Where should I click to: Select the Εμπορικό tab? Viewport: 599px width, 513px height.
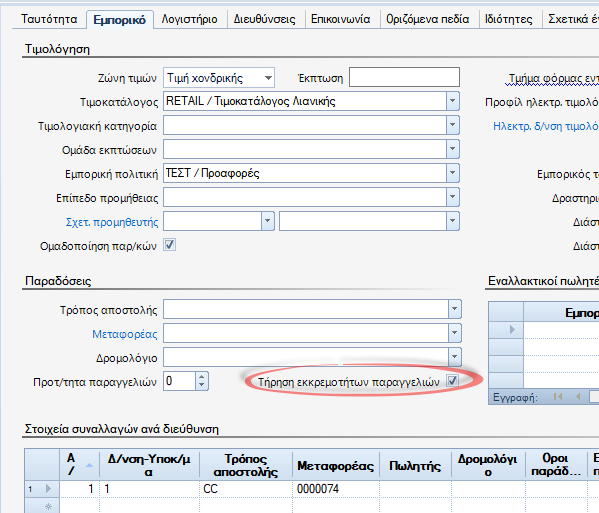pyautogui.click(x=120, y=20)
